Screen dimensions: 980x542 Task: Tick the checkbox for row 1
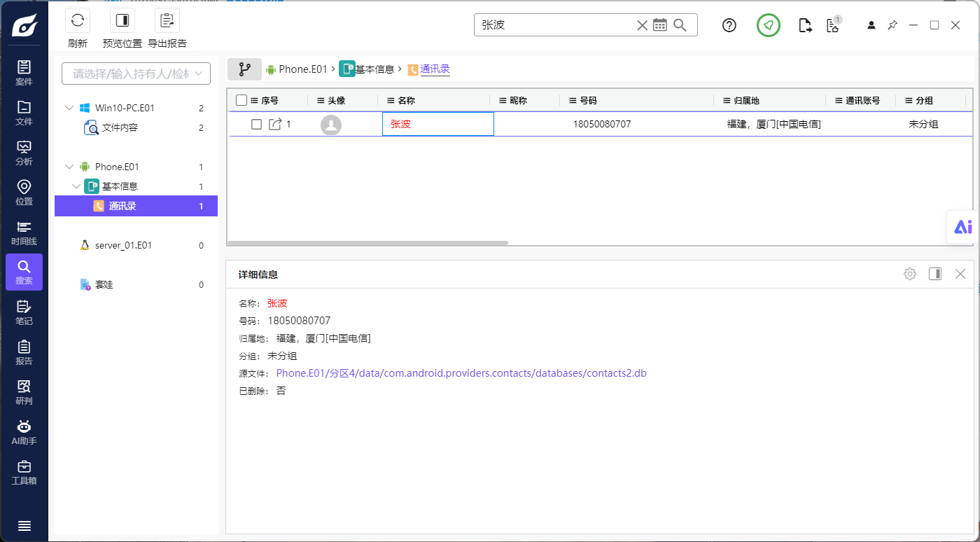(x=256, y=124)
